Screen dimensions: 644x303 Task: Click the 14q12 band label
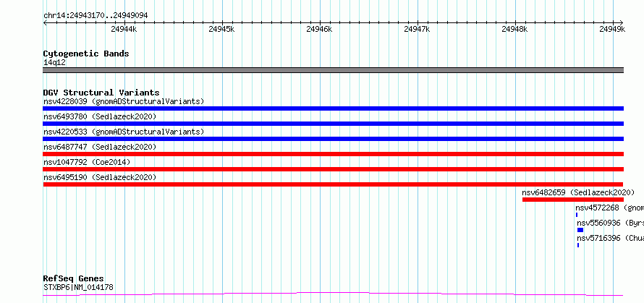point(54,62)
